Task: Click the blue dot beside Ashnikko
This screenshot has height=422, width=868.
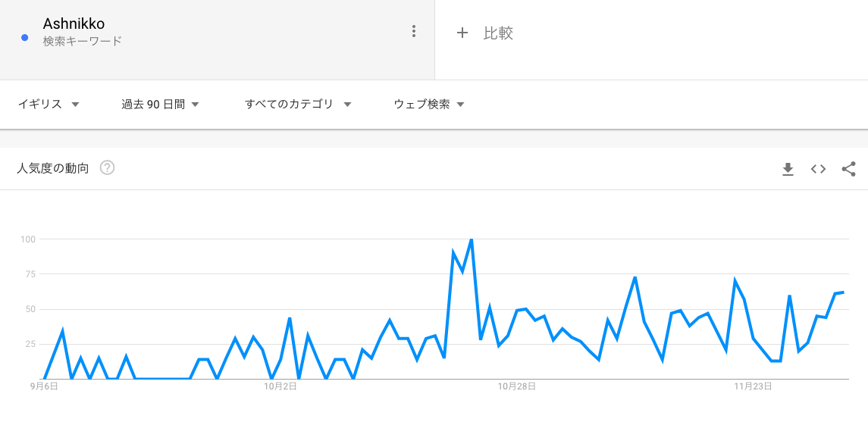Action: (24, 38)
